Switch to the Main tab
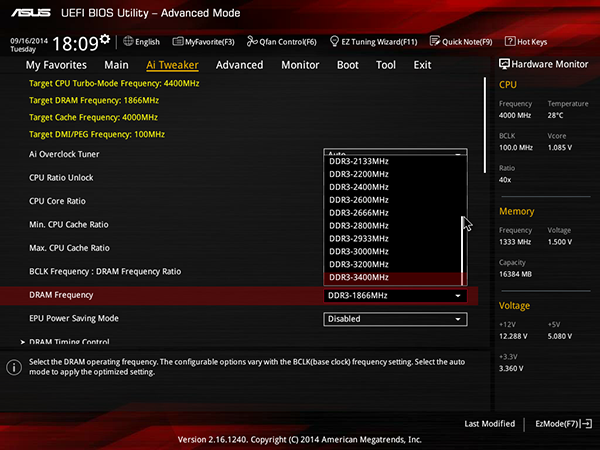This screenshot has width=600, height=450. click(116, 65)
